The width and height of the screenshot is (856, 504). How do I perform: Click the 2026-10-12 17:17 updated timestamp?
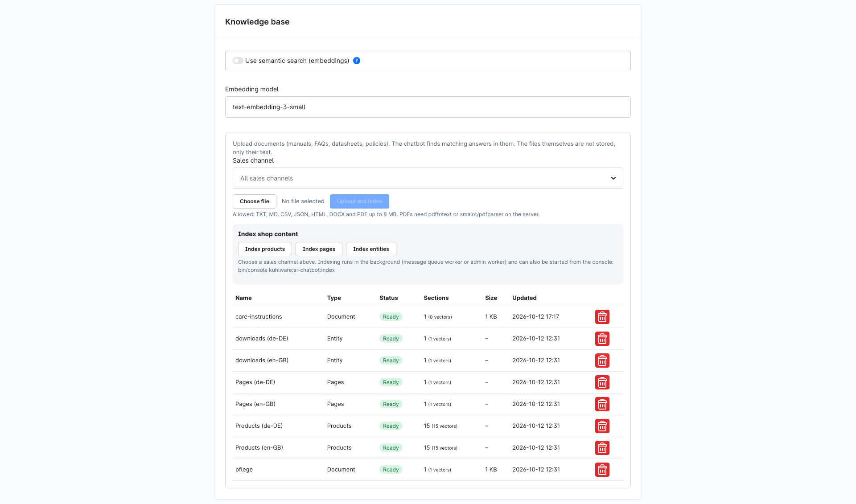[x=535, y=317]
